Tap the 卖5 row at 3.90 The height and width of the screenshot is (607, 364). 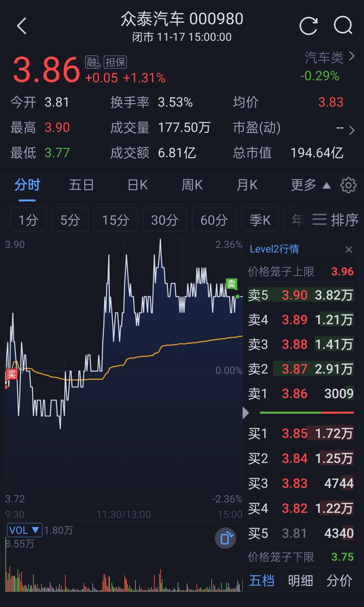(x=301, y=295)
